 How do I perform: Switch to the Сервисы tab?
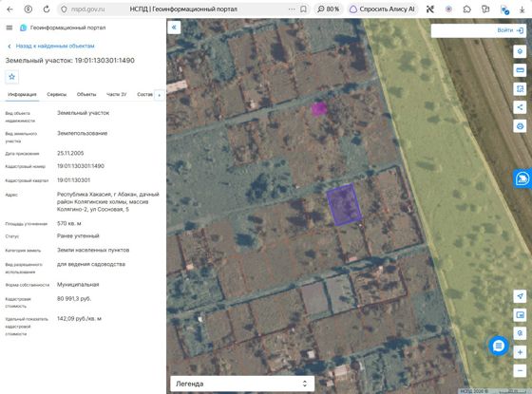click(x=57, y=94)
